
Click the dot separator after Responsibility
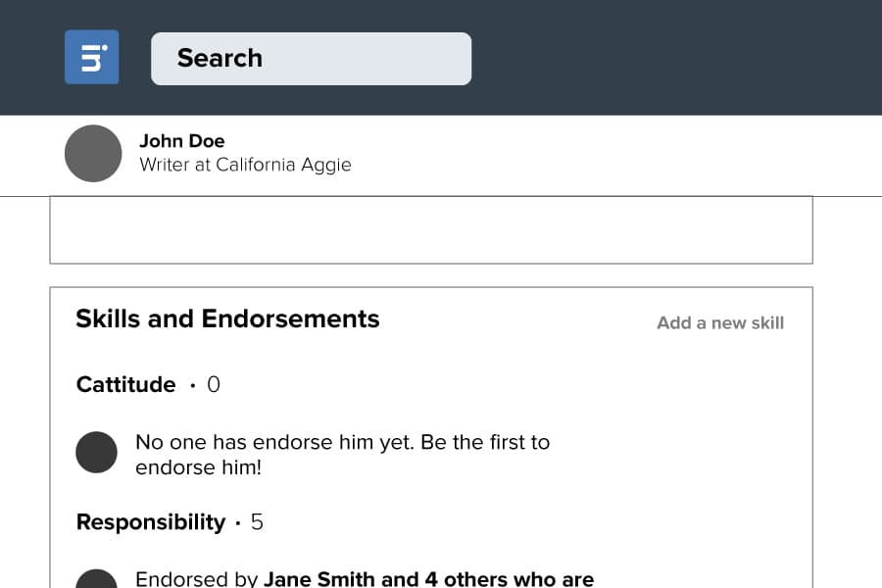coord(238,523)
